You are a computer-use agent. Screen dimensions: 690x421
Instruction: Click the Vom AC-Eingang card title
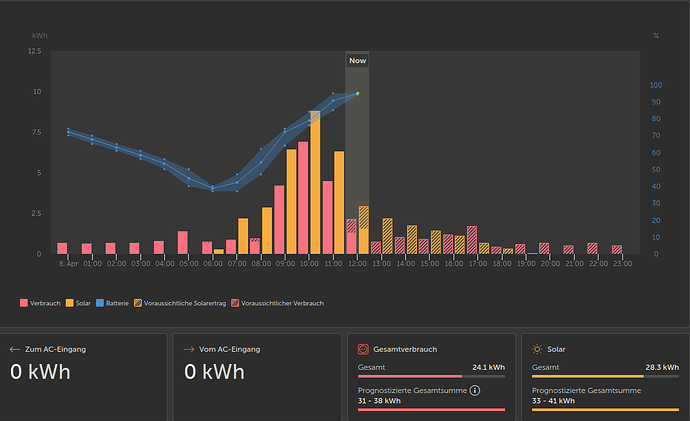(230, 349)
